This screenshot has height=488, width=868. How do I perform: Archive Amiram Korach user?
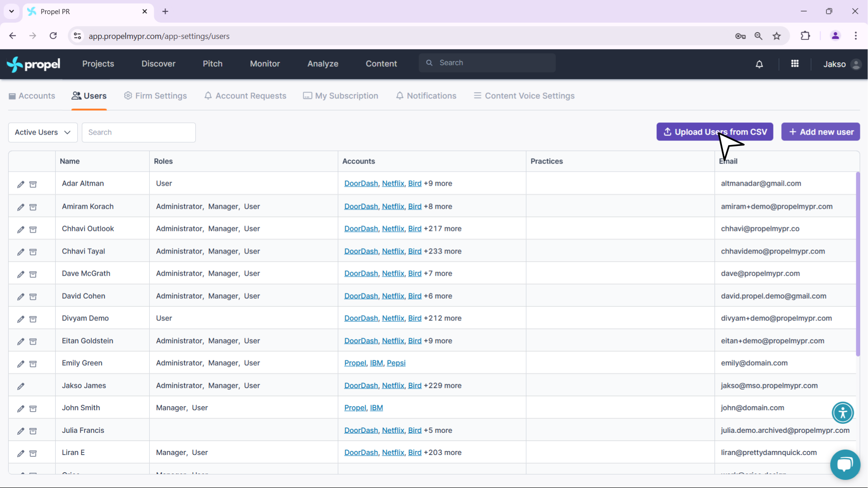pyautogui.click(x=33, y=207)
